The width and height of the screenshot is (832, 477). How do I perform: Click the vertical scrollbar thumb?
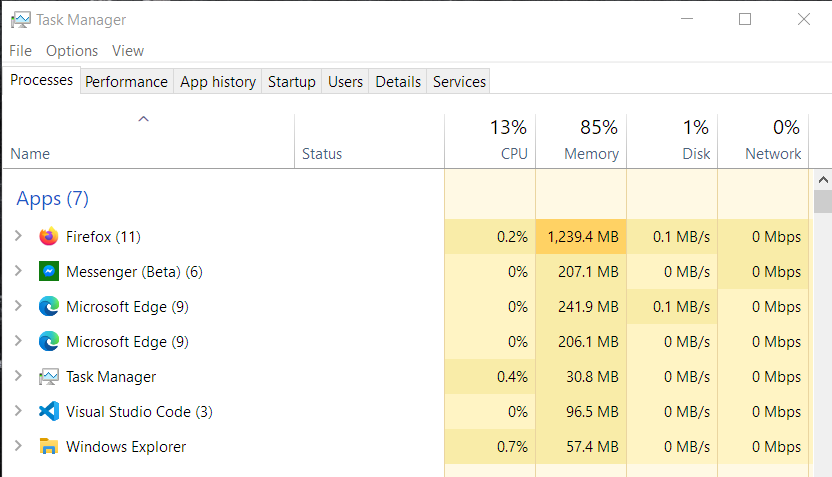(823, 201)
